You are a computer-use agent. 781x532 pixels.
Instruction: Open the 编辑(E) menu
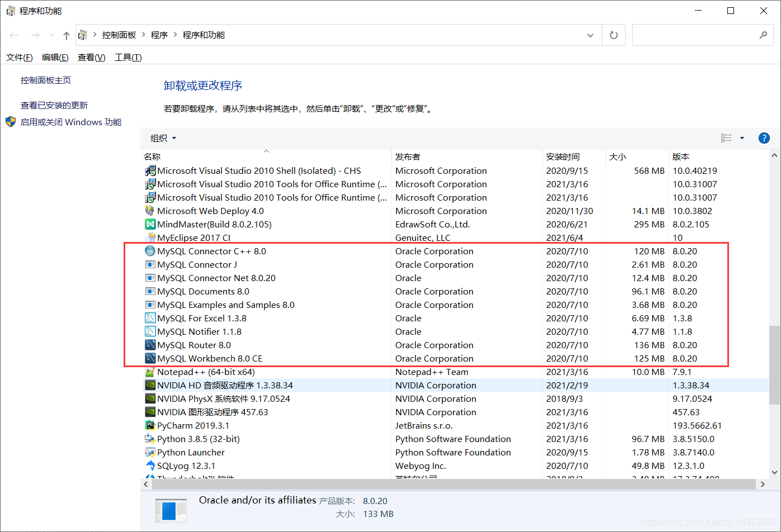[55, 58]
